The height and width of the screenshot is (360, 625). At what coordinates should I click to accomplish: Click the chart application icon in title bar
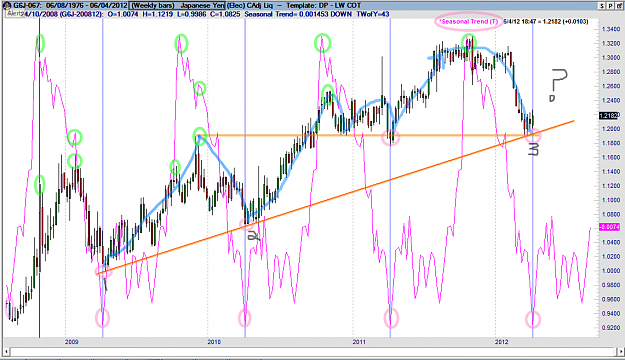tap(6, 6)
